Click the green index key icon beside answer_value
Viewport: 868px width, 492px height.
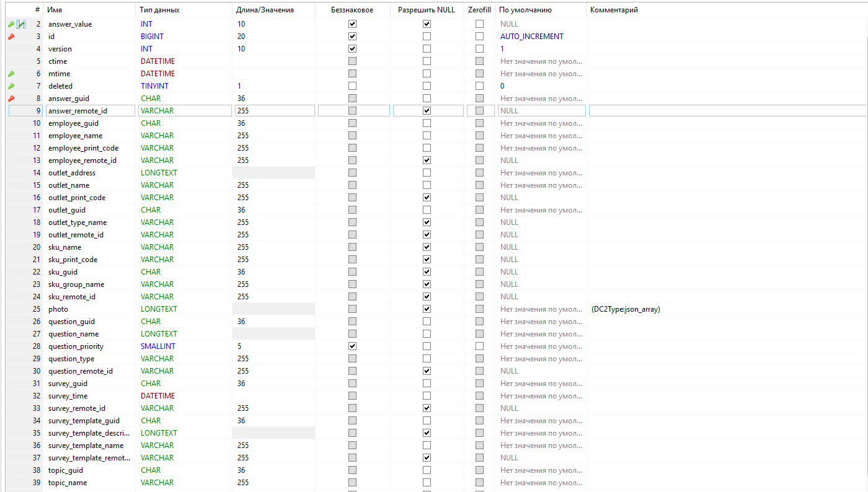pos(11,24)
